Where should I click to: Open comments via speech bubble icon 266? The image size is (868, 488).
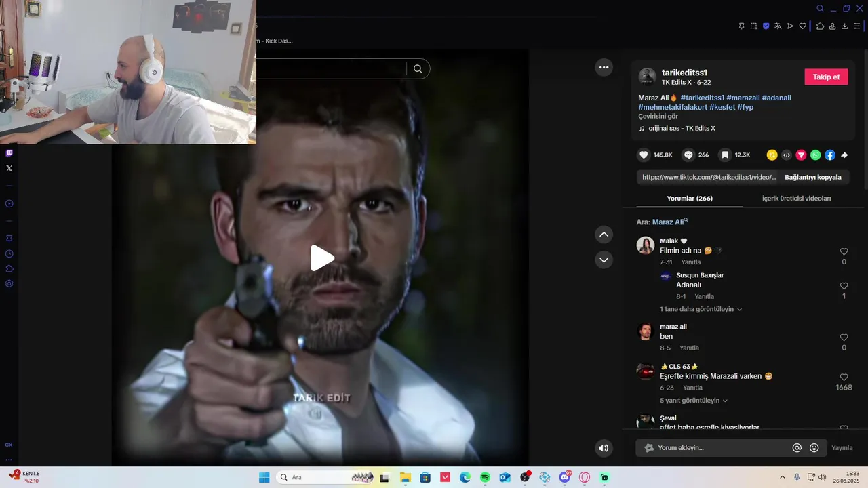(688, 155)
